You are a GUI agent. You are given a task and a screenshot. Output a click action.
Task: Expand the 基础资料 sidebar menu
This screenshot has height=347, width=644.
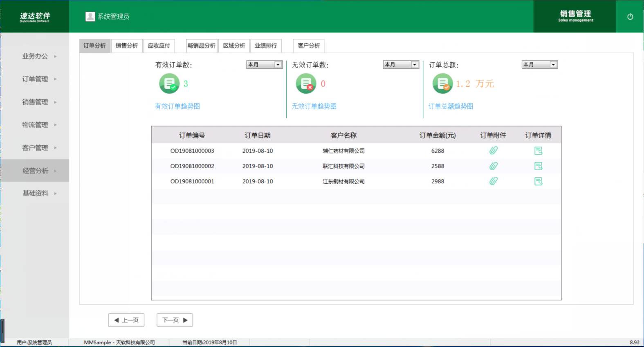coord(35,193)
